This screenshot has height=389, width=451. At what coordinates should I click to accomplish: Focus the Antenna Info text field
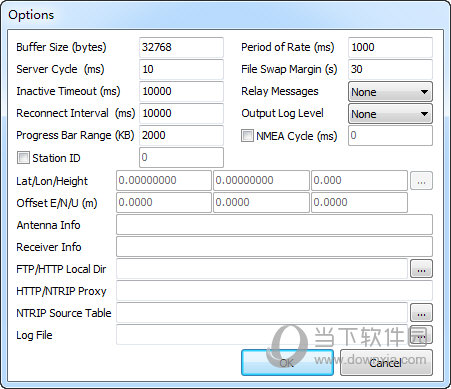tap(274, 224)
